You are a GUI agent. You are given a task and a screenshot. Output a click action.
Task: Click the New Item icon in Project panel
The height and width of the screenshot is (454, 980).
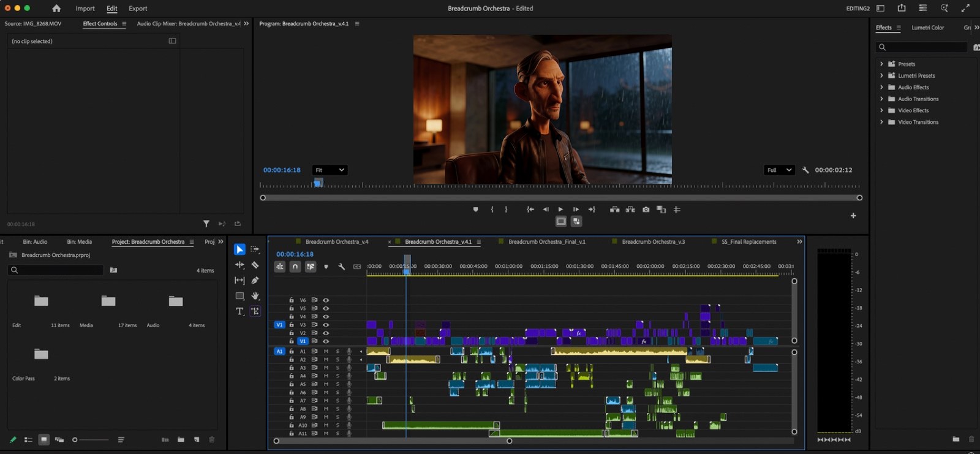pyautogui.click(x=197, y=439)
